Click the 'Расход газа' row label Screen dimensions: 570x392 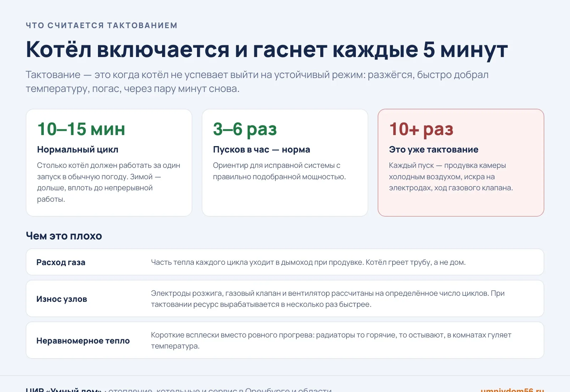coord(61,262)
